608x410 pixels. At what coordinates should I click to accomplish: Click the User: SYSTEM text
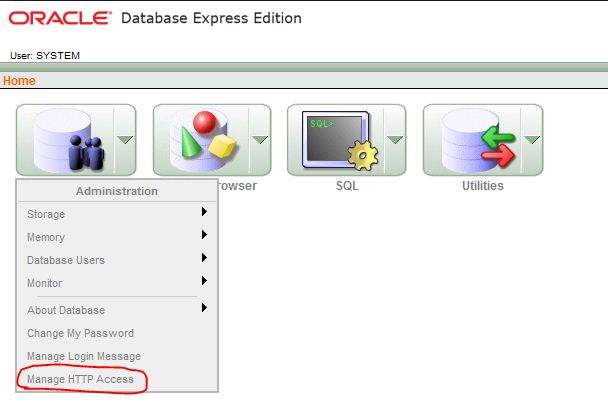(45, 56)
